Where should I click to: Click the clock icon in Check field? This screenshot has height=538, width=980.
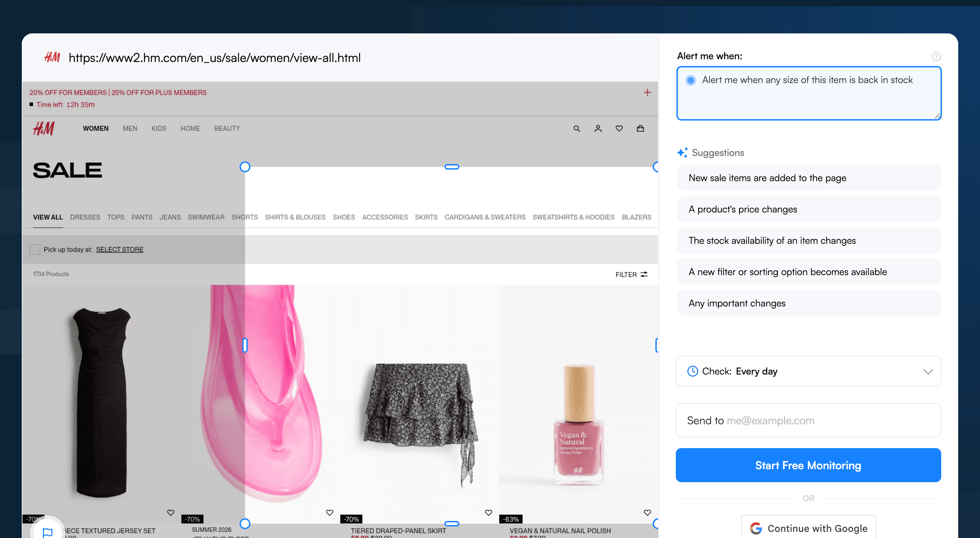click(x=693, y=371)
